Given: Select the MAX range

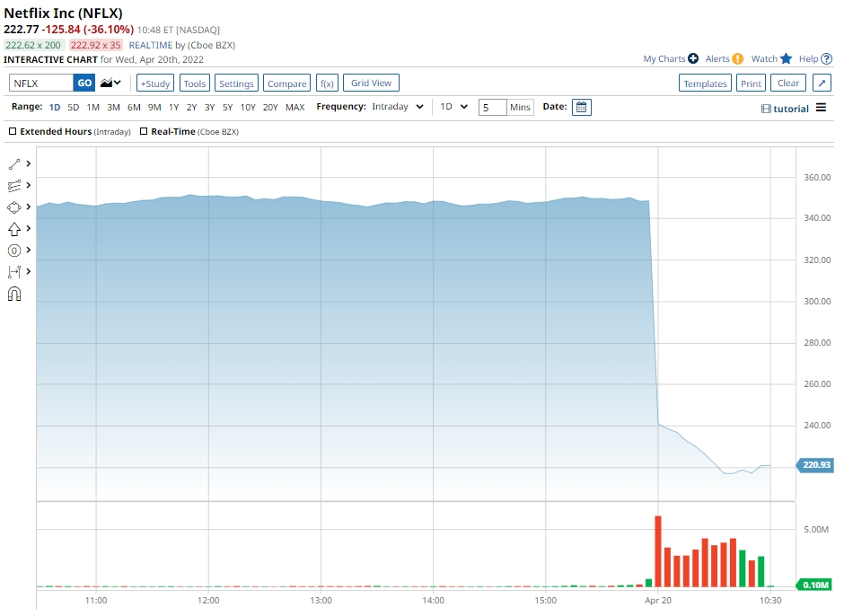Looking at the screenshot, I should point(295,107).
